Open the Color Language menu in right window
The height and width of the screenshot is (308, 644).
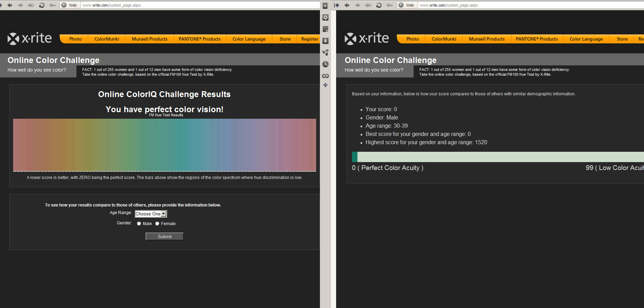coord(586,39)
